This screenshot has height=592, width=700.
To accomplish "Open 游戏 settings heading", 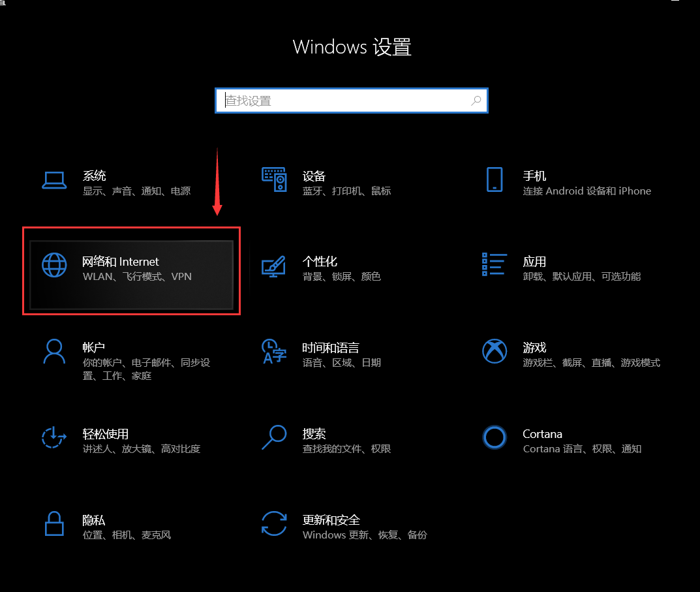I will 534,348.
